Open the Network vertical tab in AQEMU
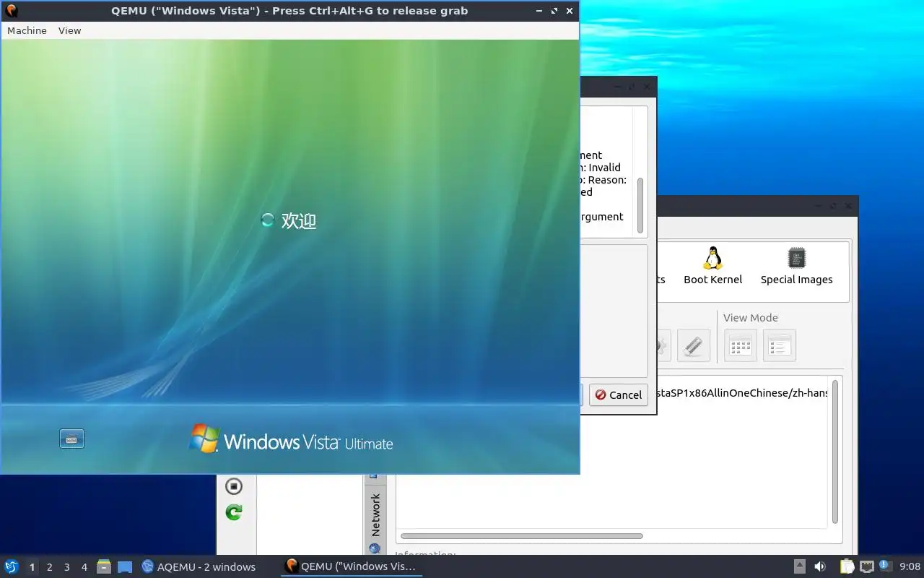The image size is (924, 578). (375, 514)
